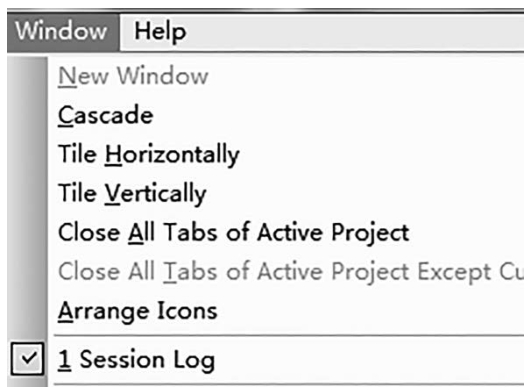Click the empty menu bar area beside Help

[x=357, y=32]
